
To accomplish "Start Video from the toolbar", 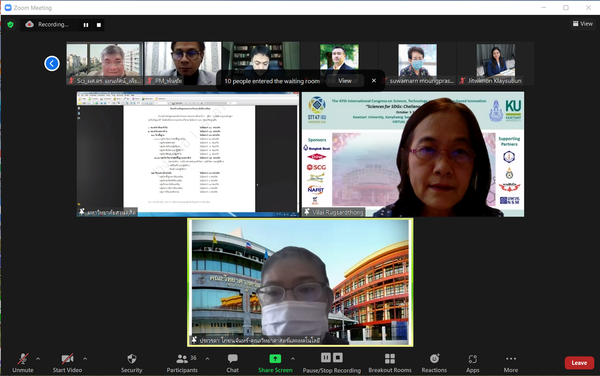I will (x=67, y=363).
